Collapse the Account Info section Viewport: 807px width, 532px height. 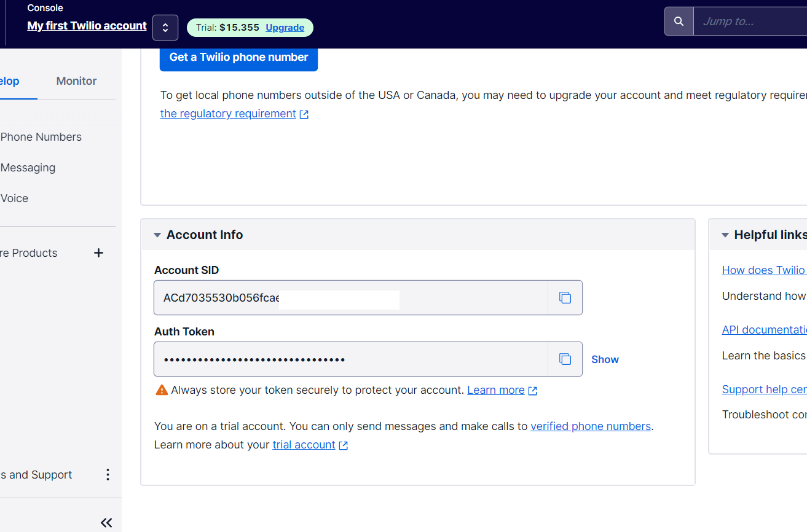157,235
